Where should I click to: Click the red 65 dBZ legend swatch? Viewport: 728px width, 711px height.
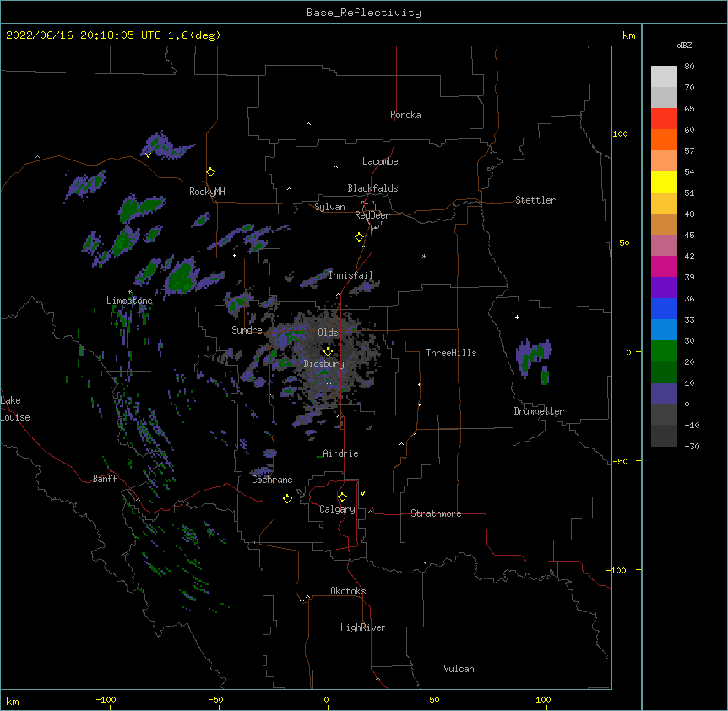[x=664, y=118]
